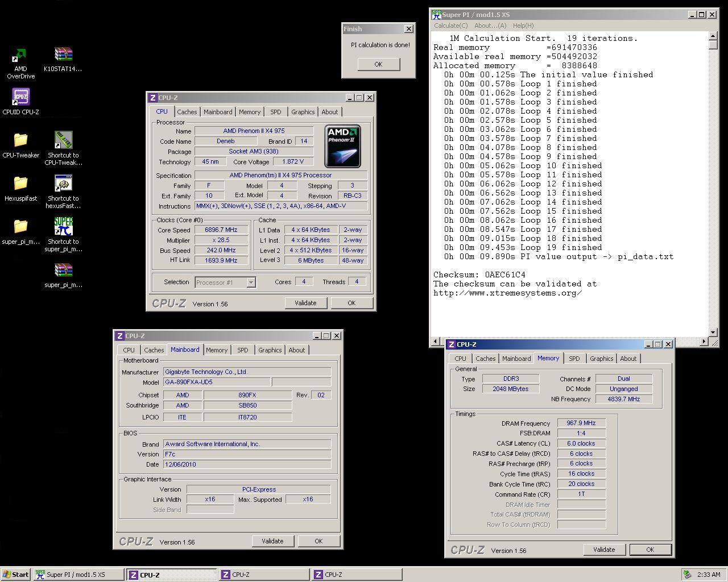The width and height of the screenshot is (728, 582).
Task: Click the GA-890FXA-UD5 model field
Action: click(217, 382)
